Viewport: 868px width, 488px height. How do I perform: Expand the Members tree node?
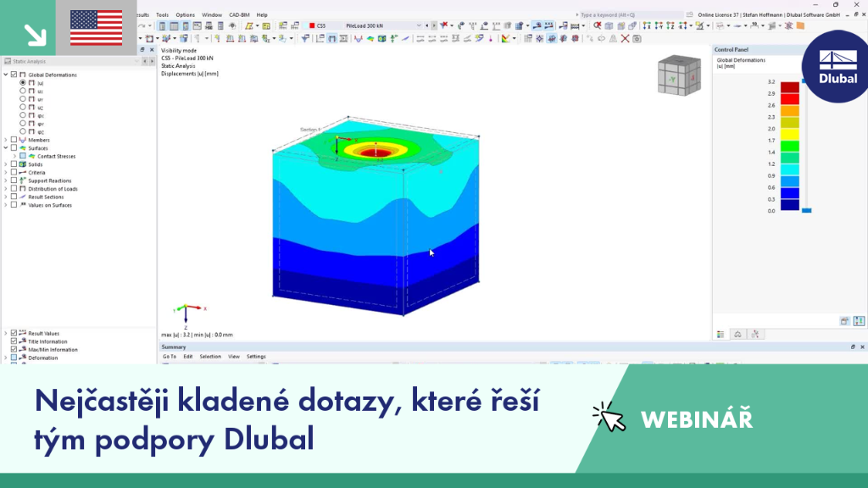6,140
